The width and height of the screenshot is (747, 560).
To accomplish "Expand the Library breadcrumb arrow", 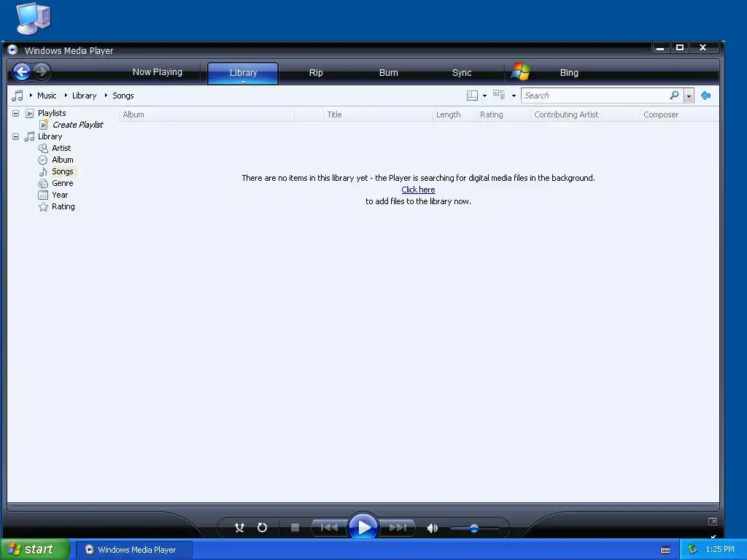I will pyautogui.click(x=66, y=96).
